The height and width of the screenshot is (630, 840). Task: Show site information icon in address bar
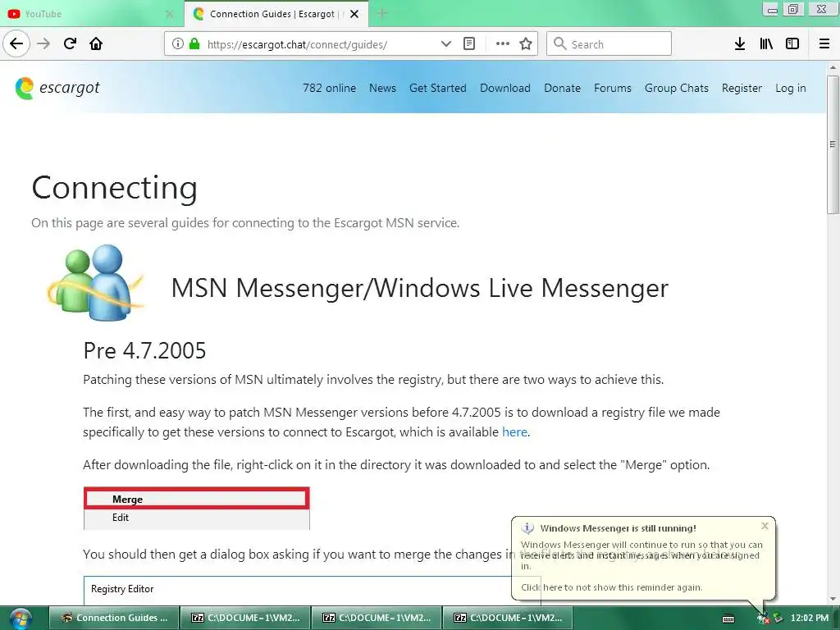pyautogui.click(x=177, y=43)
